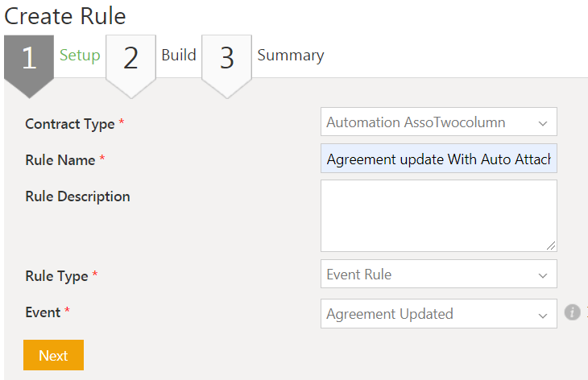Open the Event dropdown showing Agreement Updated
The width and height of the screenshot is (588, 380).
[438, 314]
